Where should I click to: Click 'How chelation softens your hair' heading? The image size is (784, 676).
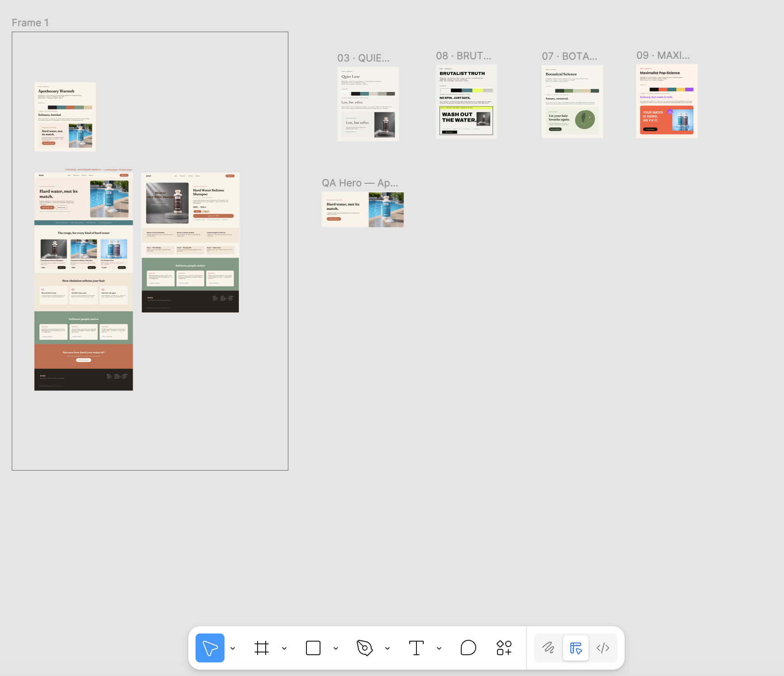click(x=84, y=281)
